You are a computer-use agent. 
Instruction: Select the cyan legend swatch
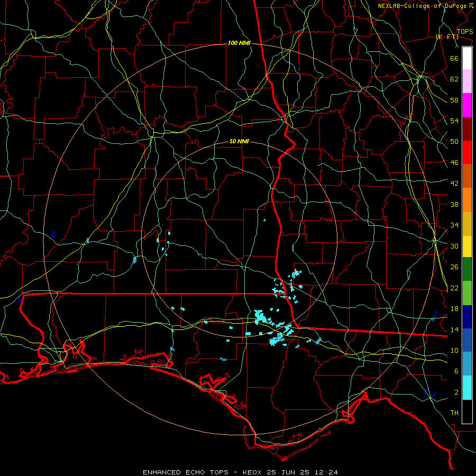(467, 388)
